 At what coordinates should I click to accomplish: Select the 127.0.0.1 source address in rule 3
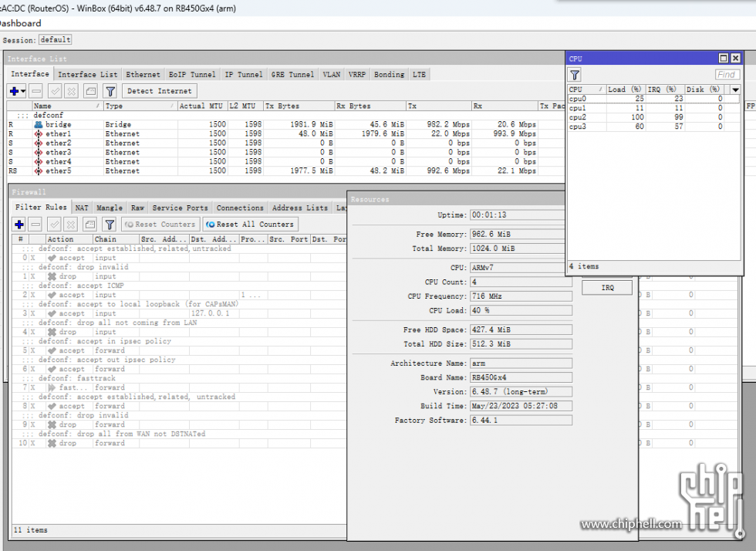click(x=210, y=313)
